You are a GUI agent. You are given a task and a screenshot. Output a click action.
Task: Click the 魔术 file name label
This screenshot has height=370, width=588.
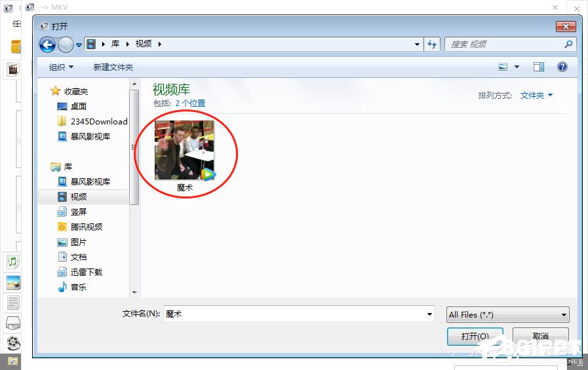coord(184,188)
